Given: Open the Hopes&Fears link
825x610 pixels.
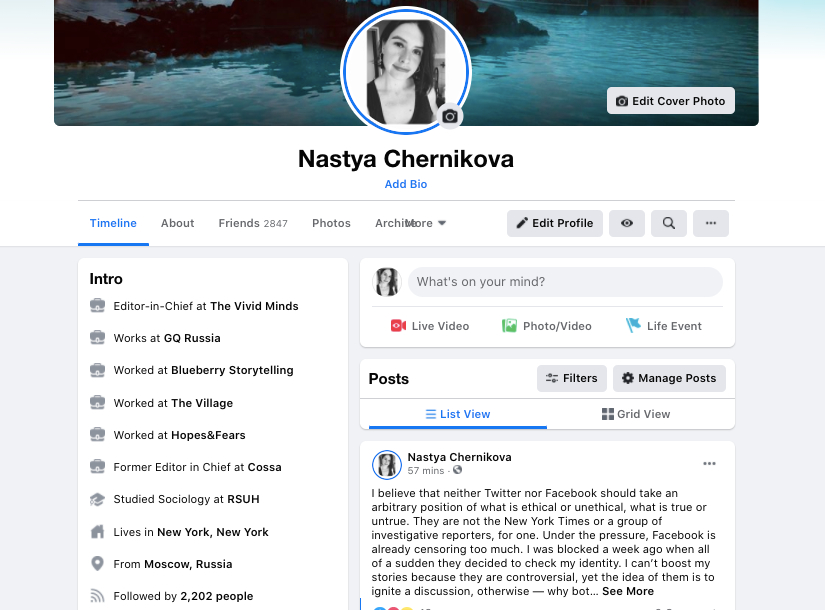Looking at the screenshot, I should coord(208,435).
